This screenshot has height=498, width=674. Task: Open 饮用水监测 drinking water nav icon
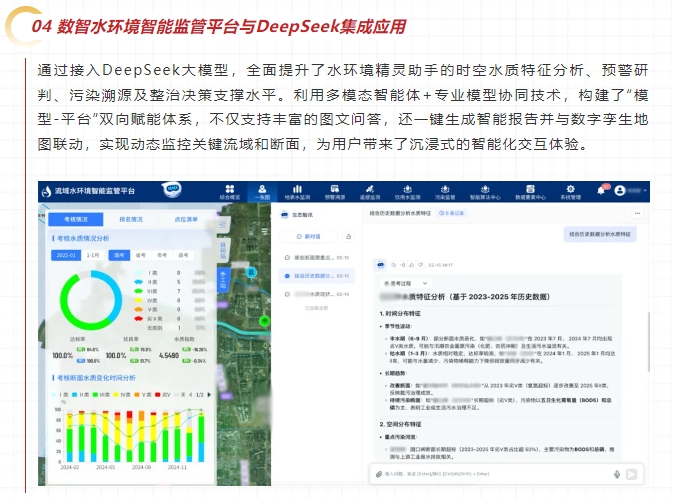[x=407, y=192]
